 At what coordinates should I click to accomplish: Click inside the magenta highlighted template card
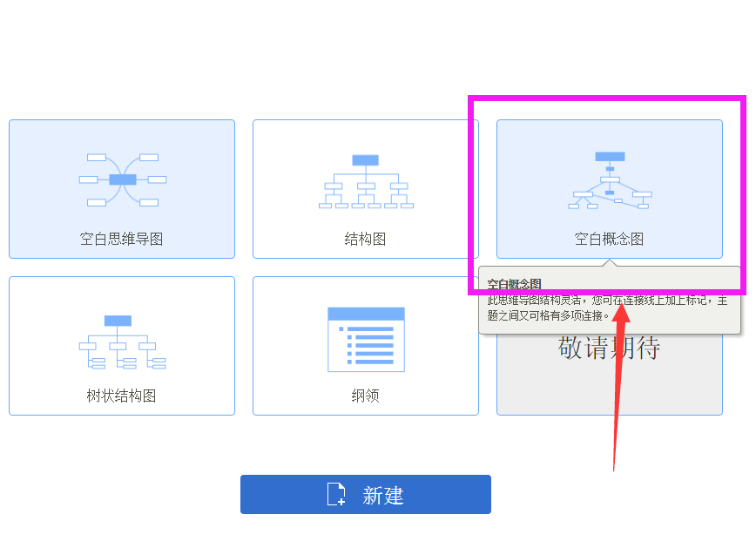[609, 189]
